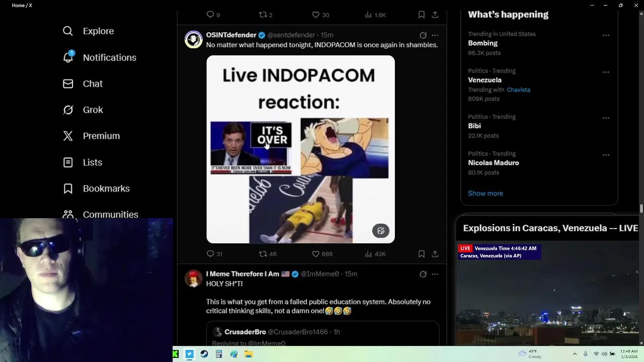Click the Grok logo icon
644x362 pixels.
[68, 110]
